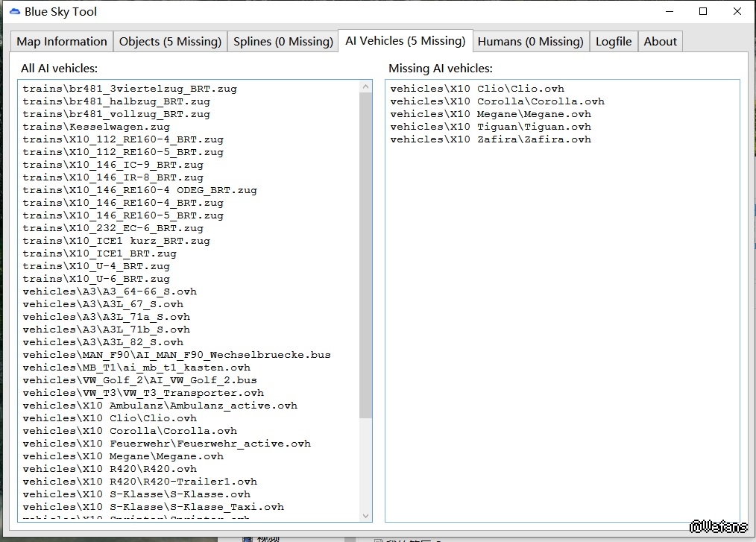The height and width of the screenshot is (542, 756).
Task: Select Corolla.ovh in Missing AI vehicles list
Action: click(497, 101)
